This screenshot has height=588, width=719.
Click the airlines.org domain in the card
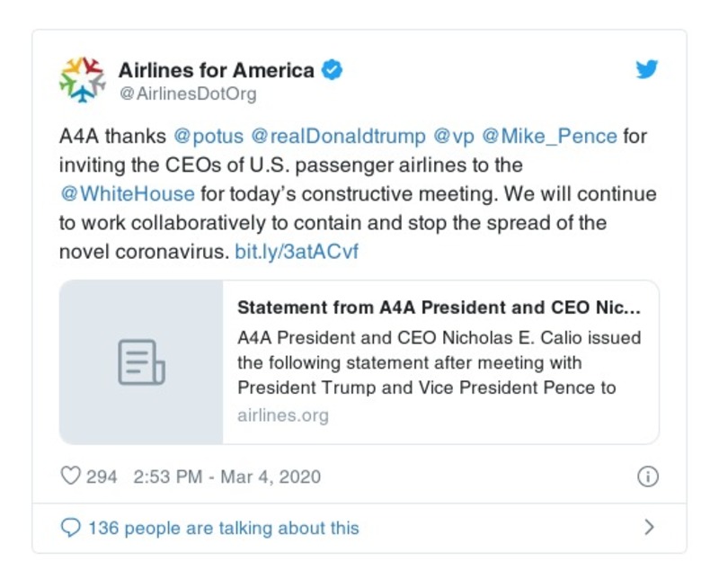coord(283,415)
